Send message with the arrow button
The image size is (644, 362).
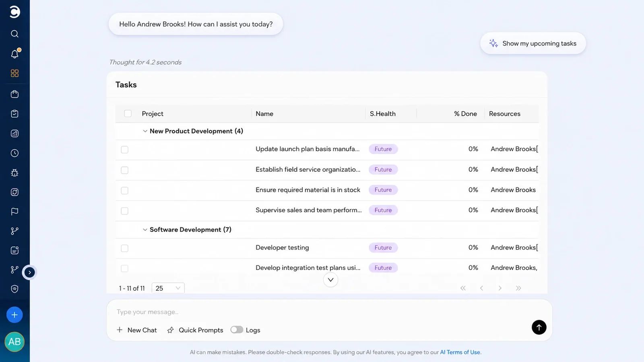[x=539, y=327]
